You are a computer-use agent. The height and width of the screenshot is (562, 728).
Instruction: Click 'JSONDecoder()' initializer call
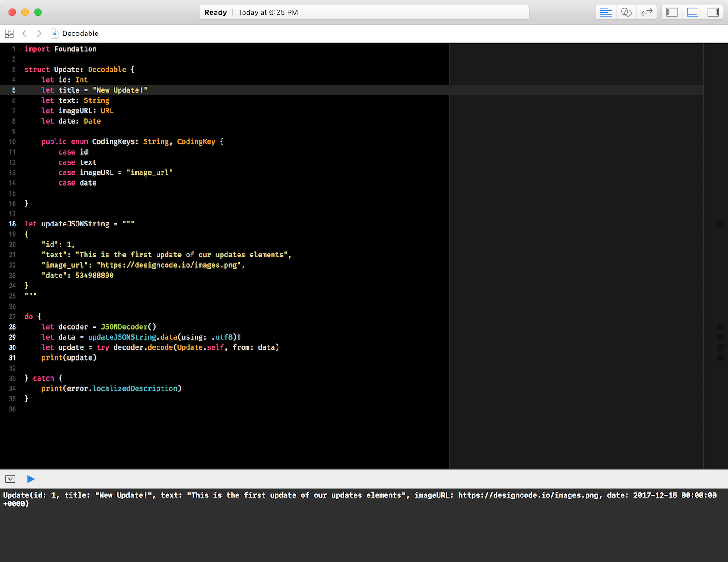click(x=128, y=326)
